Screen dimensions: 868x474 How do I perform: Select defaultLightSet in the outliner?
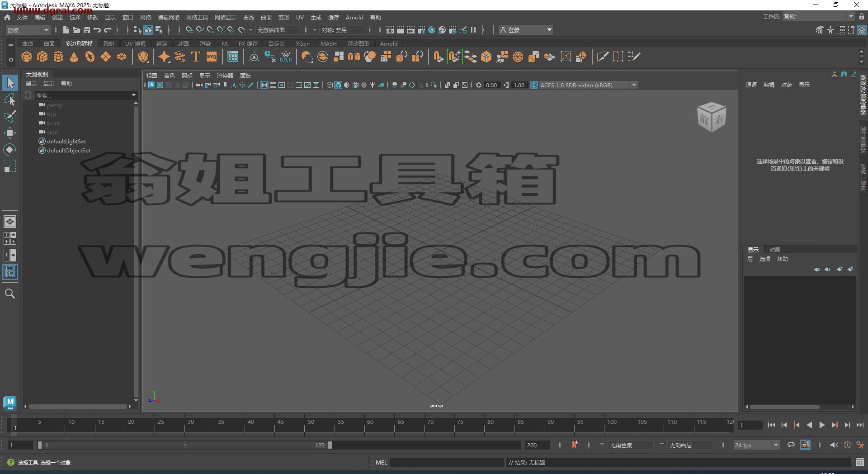[x=66, y=142]
